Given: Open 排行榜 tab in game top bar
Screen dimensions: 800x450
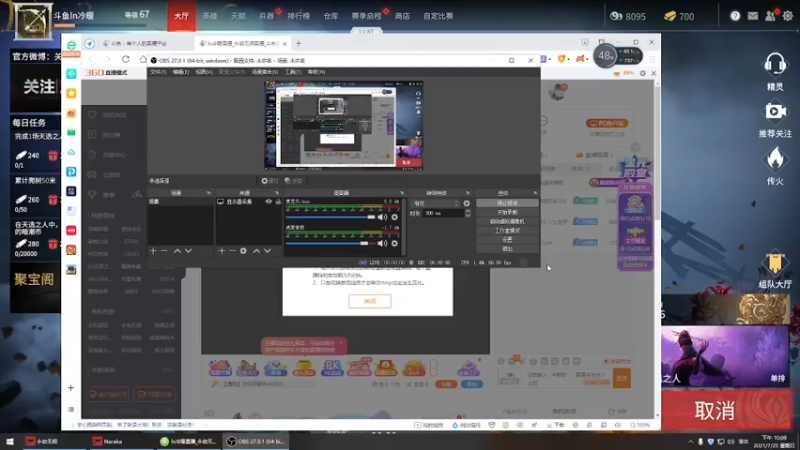Looking at the screenshot, I should (298, 16).
